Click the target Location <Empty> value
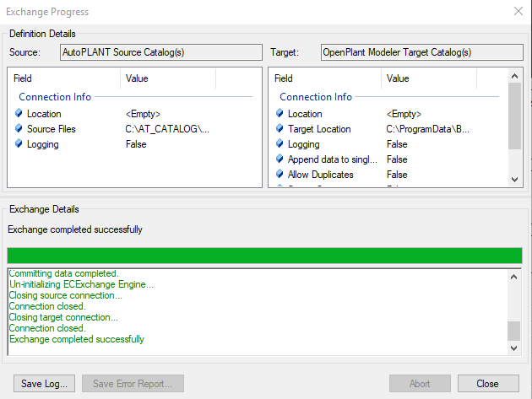 pos(404,114)
